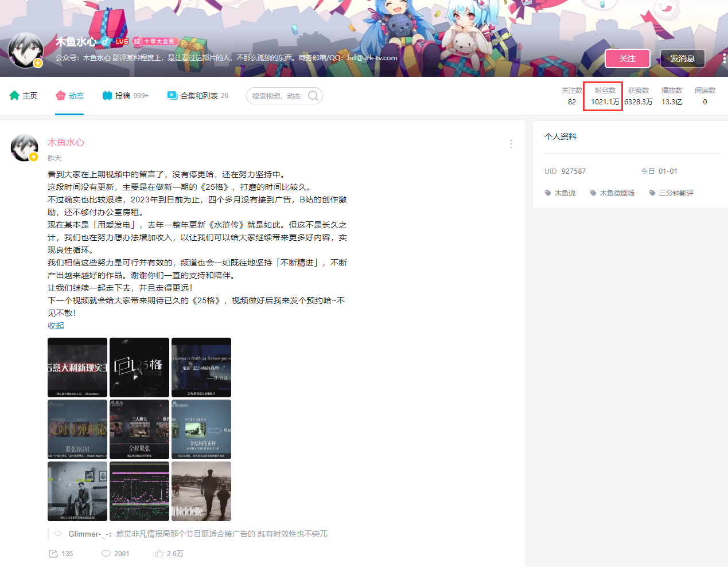Open the 紧张BGM image thumbnail

77,429
